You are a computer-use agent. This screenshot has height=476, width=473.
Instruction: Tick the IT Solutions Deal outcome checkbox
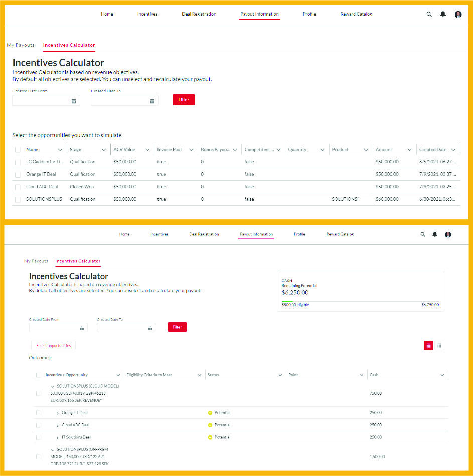(39, 437)
